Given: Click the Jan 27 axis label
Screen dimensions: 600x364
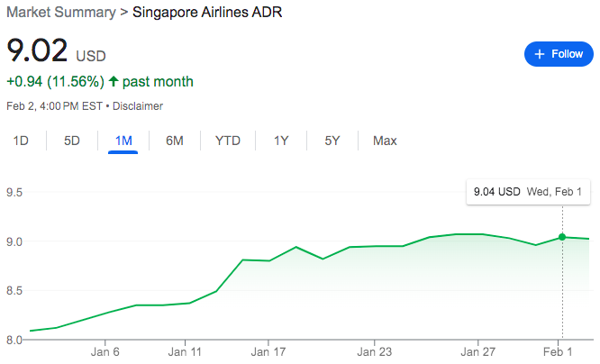Looking at the screenshot, I should [478, 351].
